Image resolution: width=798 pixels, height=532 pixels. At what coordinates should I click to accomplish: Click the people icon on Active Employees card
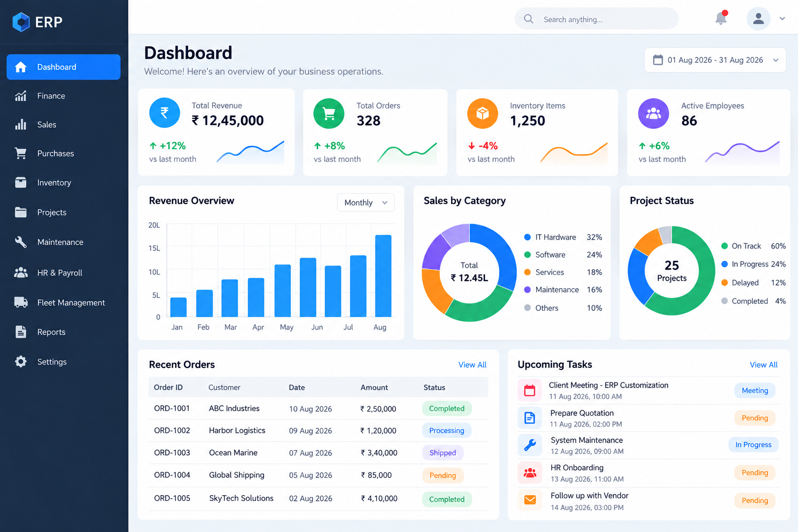click(x=654, y=113)
